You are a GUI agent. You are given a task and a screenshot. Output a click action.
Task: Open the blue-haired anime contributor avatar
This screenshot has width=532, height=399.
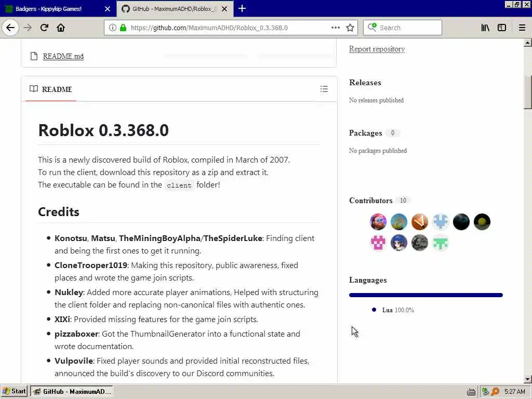(398, 243)
